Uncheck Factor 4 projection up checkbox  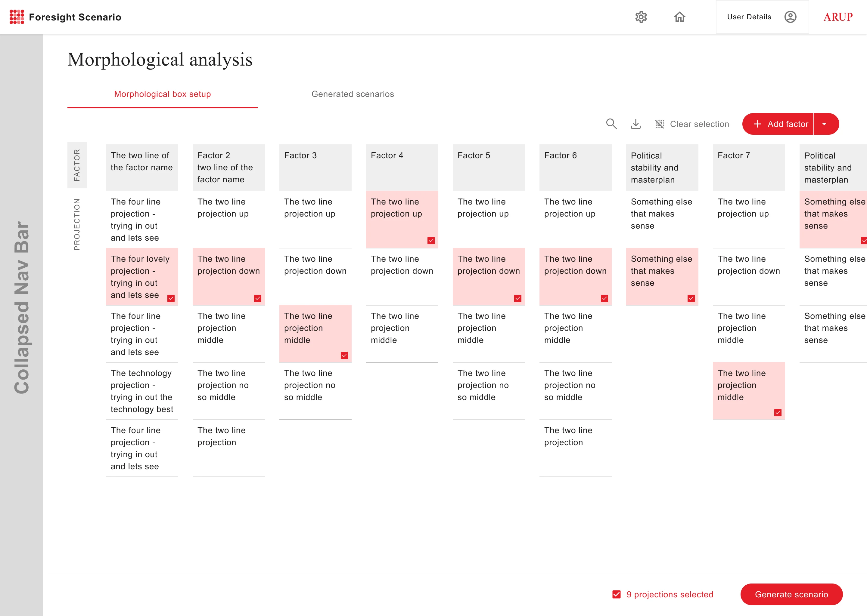tap(431, 241)
